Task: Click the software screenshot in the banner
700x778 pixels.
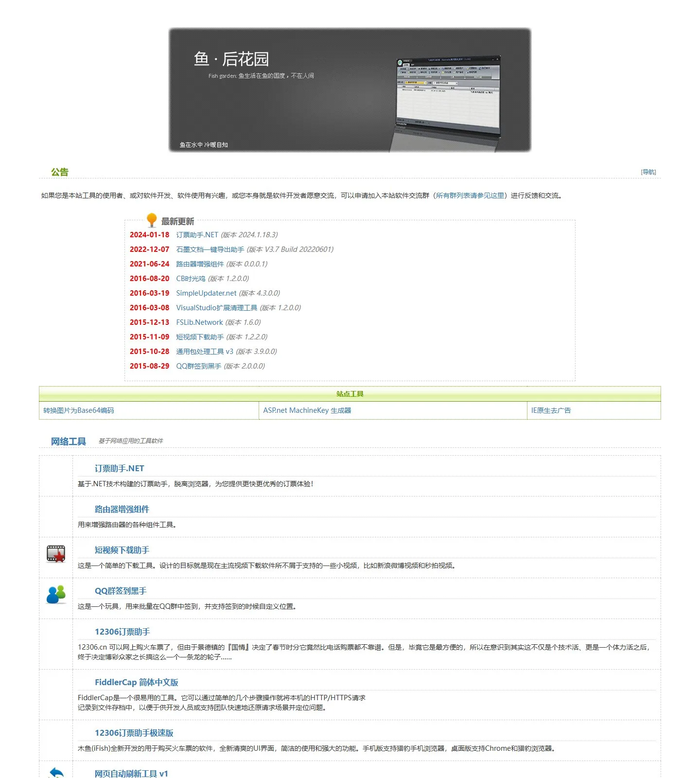Action: pyautogui.click(x=446, y=104)
